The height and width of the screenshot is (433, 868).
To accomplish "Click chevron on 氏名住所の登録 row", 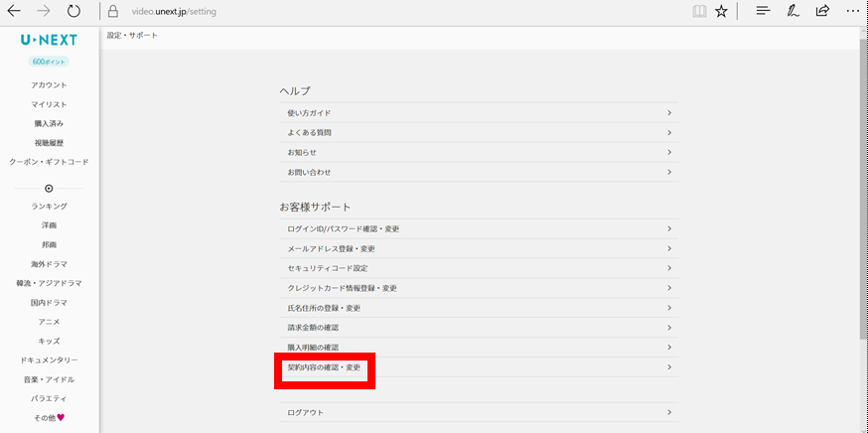I will coord(669,308).
